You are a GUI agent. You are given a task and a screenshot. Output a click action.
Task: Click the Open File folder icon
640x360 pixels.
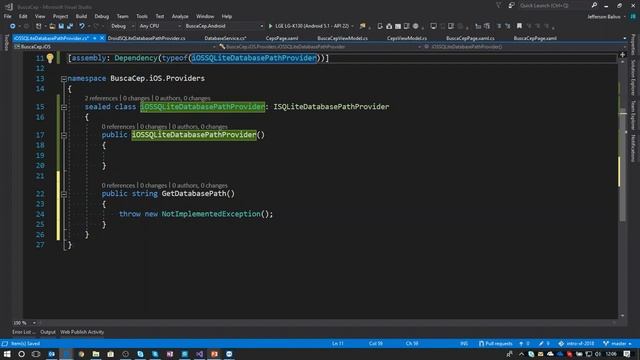point(52,26)
